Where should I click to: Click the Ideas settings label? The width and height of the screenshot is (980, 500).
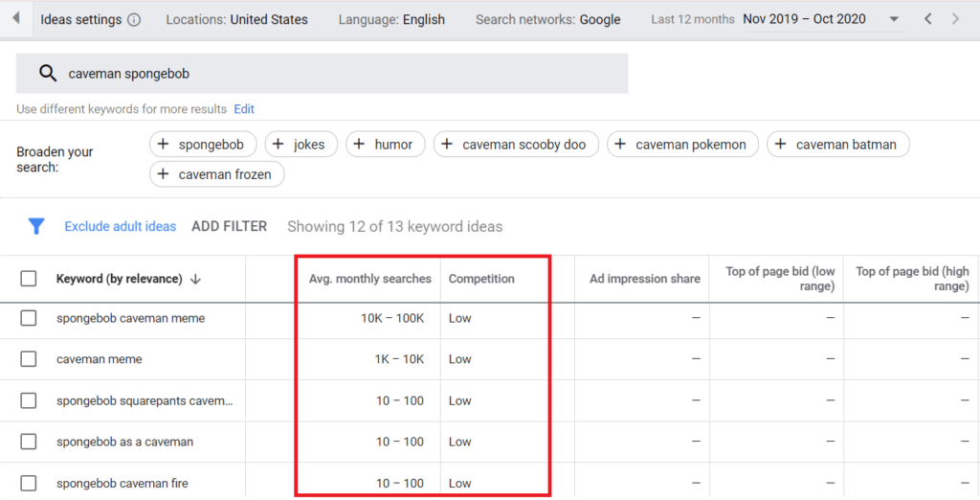coord(81,19)
